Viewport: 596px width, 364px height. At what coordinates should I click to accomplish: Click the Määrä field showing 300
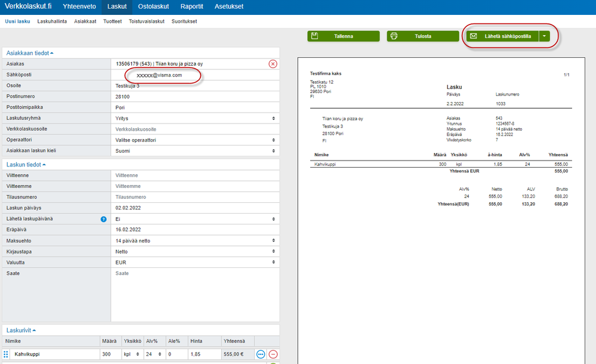pos(110,354)
